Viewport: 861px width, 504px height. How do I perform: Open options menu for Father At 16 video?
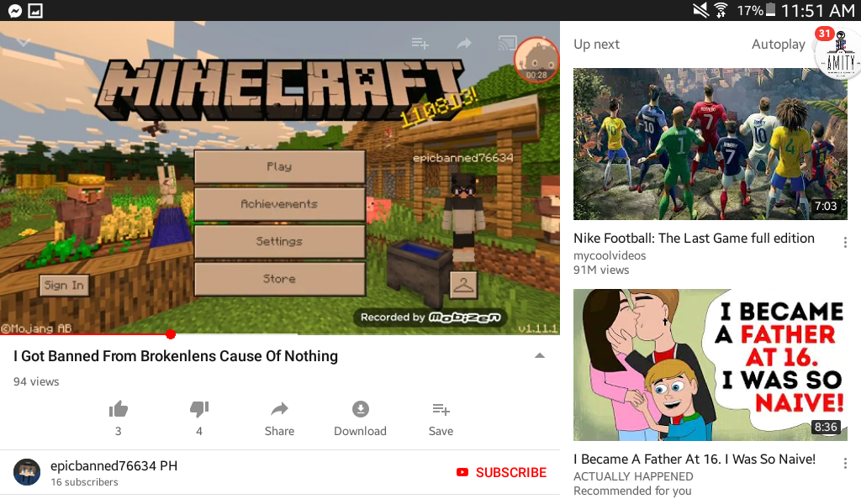tap(845, 463)
